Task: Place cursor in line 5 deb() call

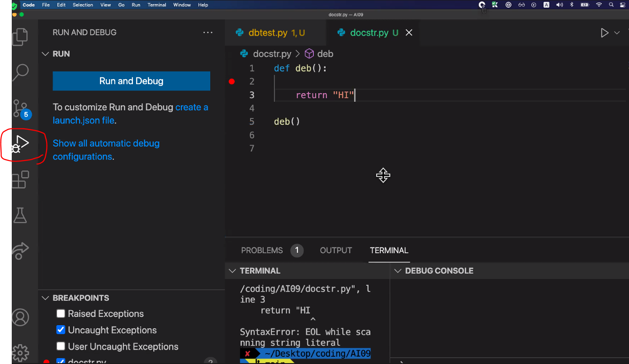Action: click(287, 122)
